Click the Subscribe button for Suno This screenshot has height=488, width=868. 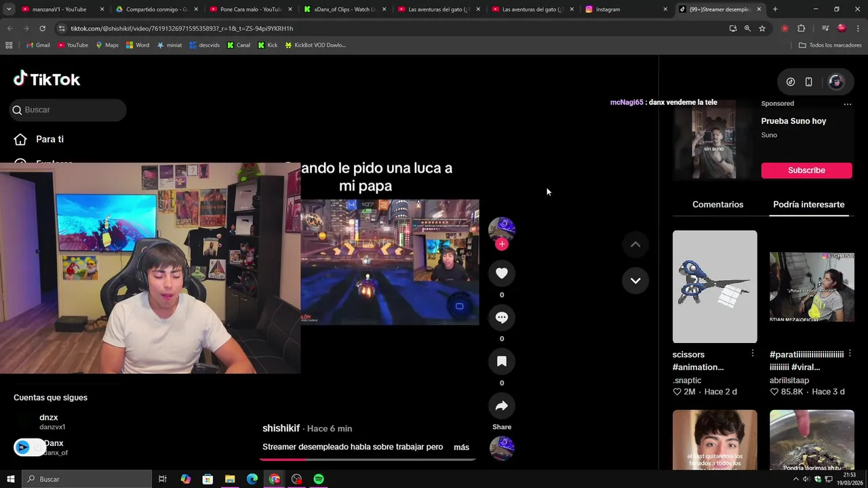[x=806, y=170]
